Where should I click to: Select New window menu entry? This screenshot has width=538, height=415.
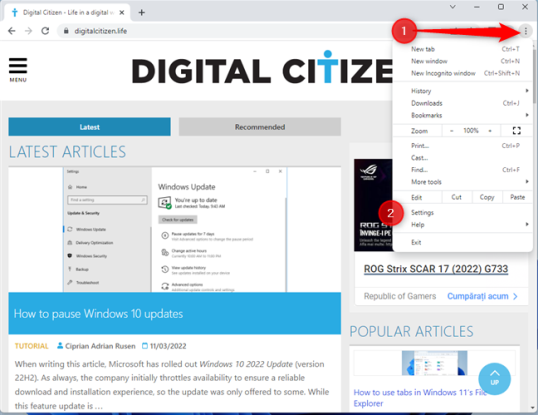[x=462, y=61]
